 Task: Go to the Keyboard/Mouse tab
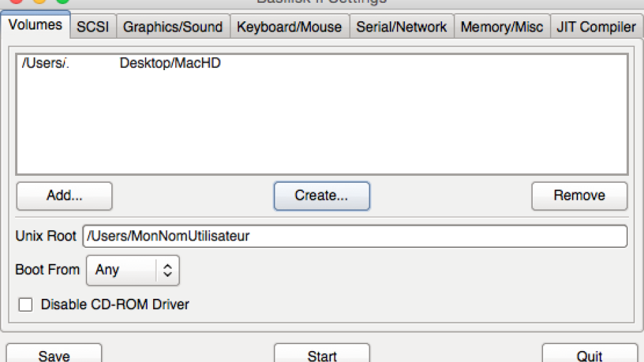pos(290,27)
